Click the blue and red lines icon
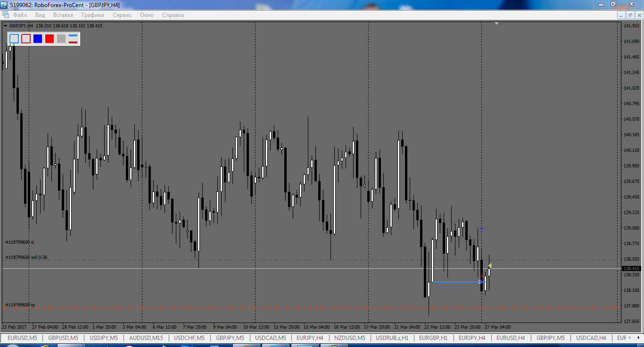 [73, 39]
